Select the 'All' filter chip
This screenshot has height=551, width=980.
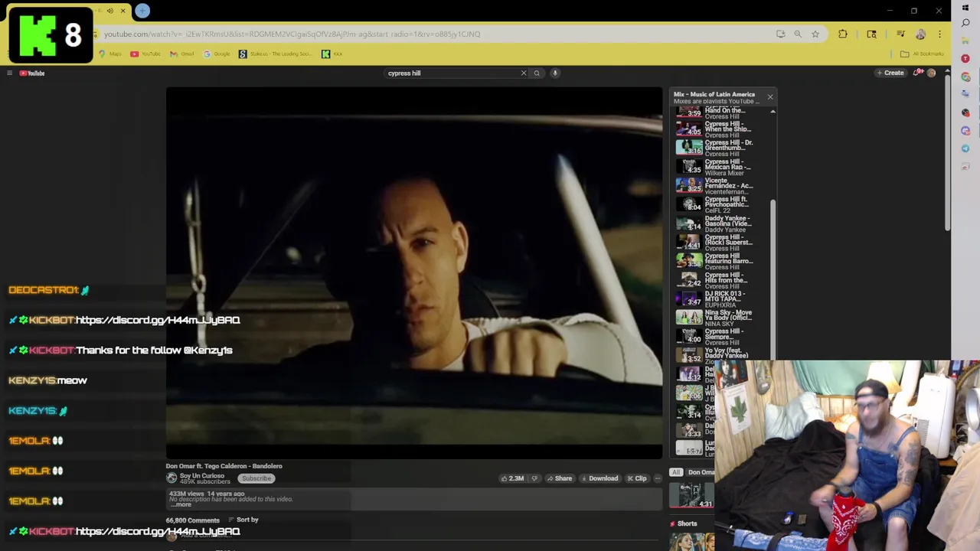675,472
